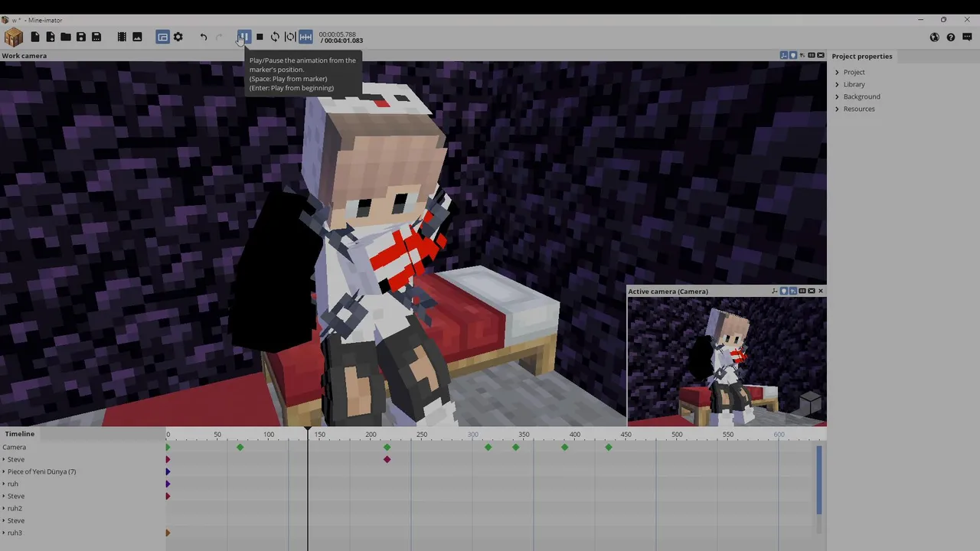Toggle third-from-close Active camera header icon
The image size is (980, 551).
[793, 291]
